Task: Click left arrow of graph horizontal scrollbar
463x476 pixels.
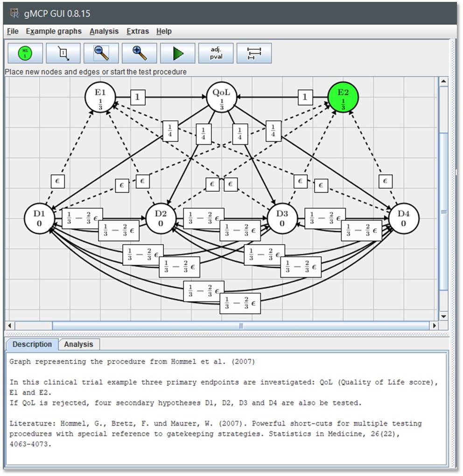Action: pos(10,326)
